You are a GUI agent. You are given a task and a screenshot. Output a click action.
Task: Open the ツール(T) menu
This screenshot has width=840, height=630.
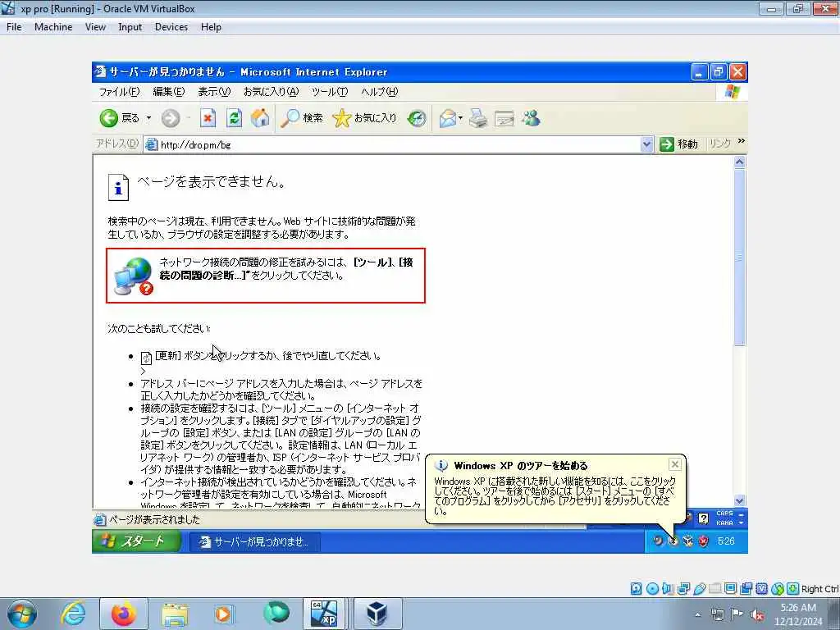coord(330,92)
